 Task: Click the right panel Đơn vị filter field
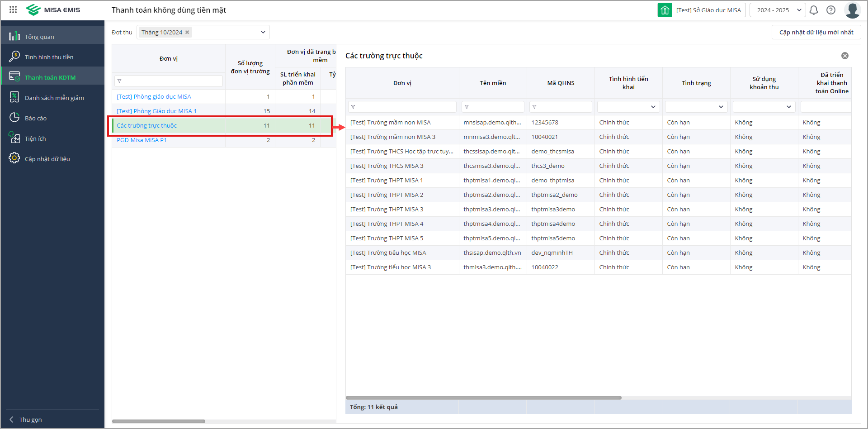402,107
